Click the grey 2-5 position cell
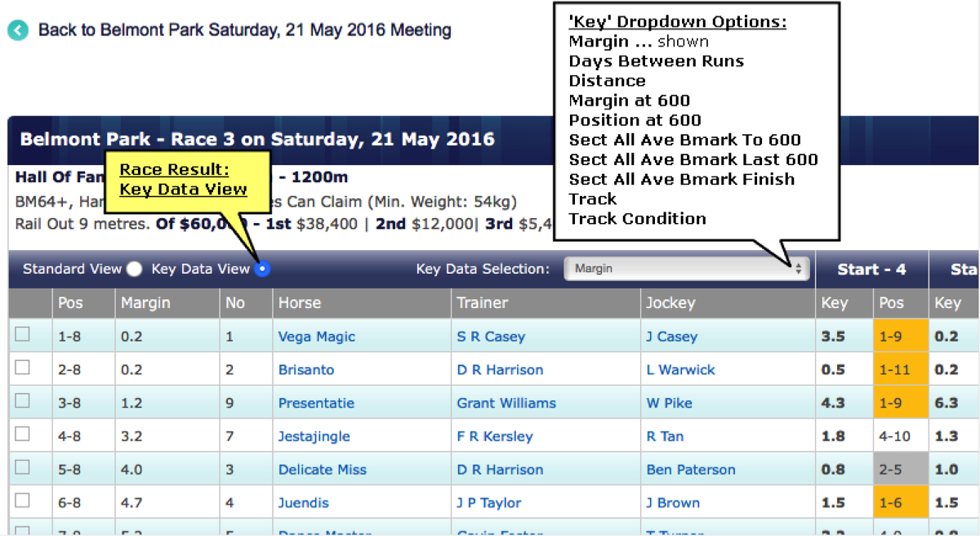 900,470
